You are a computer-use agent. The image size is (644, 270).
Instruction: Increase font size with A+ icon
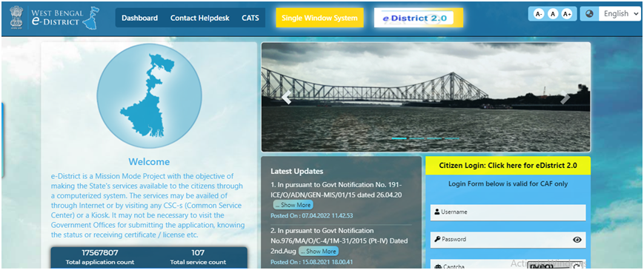pyautogui.click(x=567, y=14)
